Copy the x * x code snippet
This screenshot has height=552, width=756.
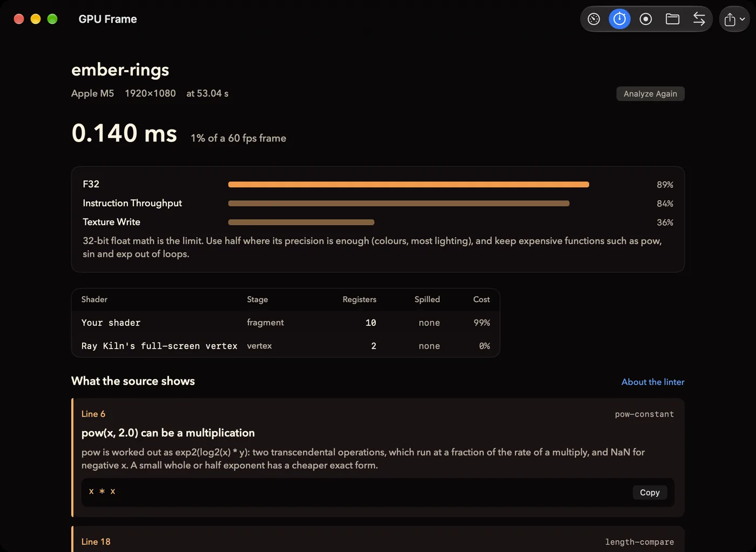point(650,493)
